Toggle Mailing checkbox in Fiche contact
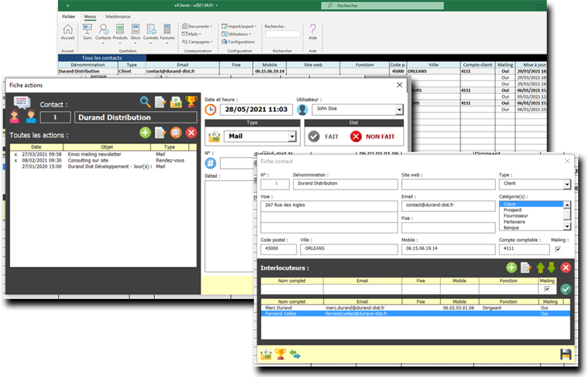This screenshot has height=377, width=588. point(558,249)
